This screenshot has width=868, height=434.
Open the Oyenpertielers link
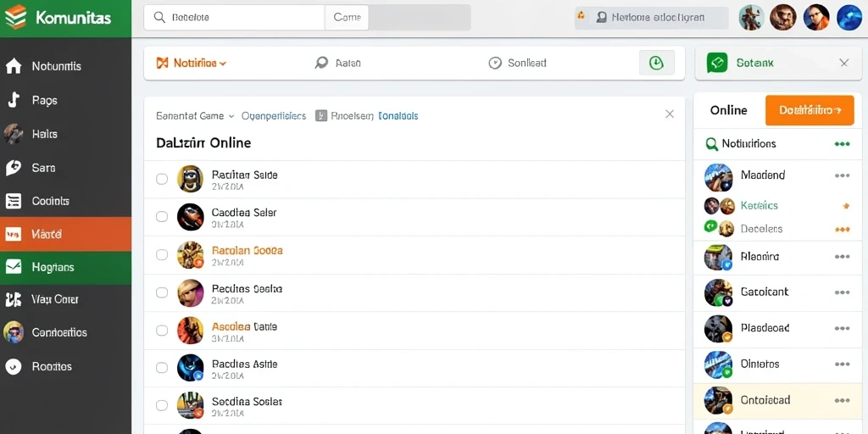pos(274,115)
